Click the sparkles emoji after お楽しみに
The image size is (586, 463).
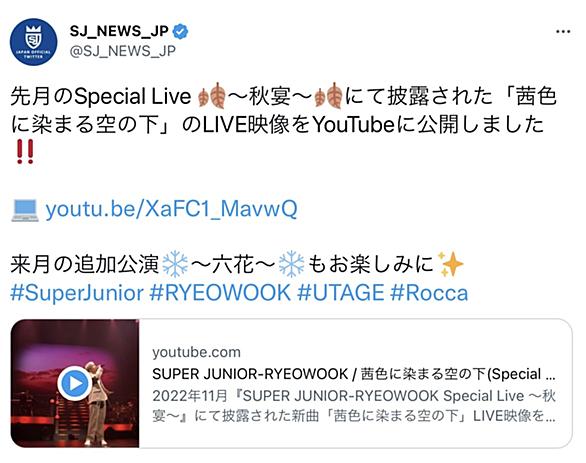point(451,264)
